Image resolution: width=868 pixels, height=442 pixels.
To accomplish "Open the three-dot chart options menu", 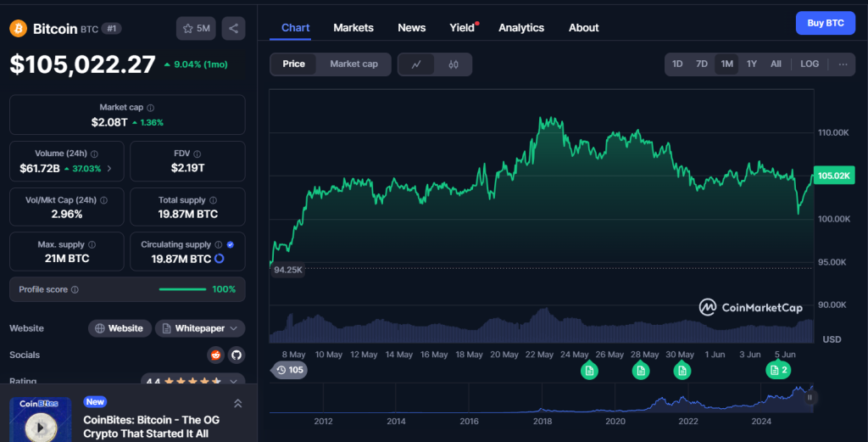I will pyautogui.click(x=843, y=64).
